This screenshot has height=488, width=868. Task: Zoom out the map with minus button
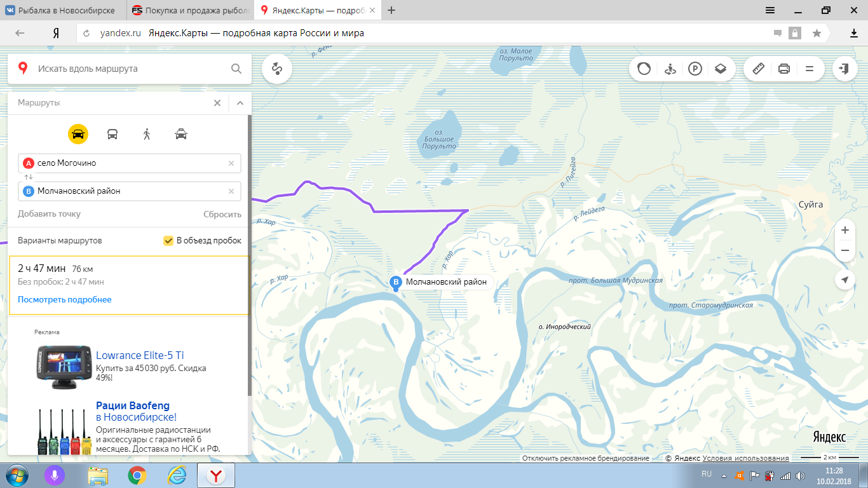tap(845, 250)
